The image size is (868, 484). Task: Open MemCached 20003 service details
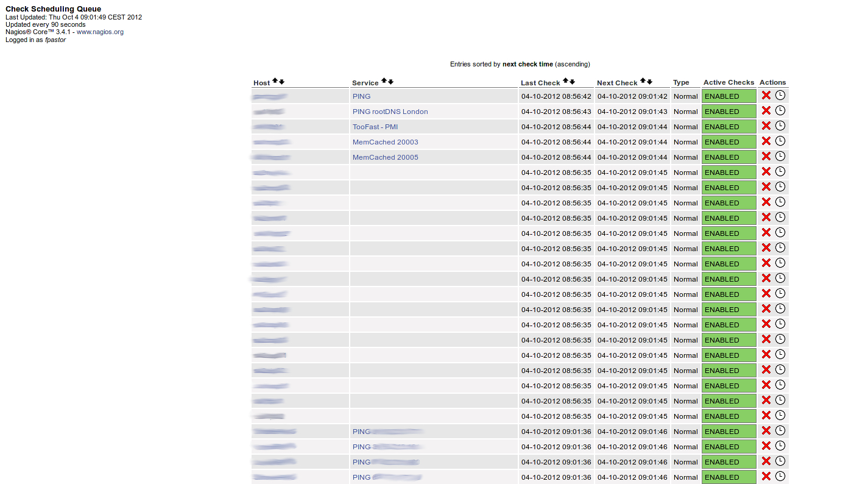pyautogui.click(x=385, y=142)
